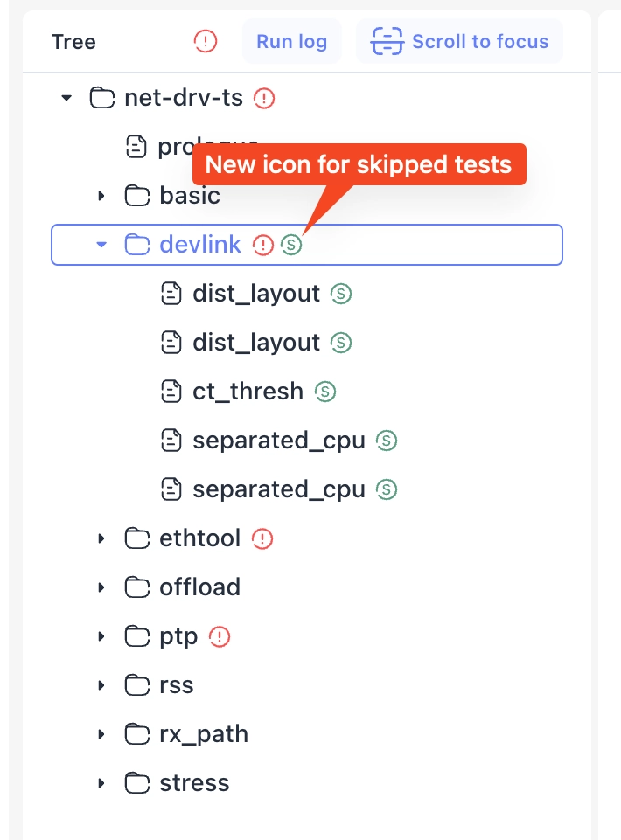Click the warning icon next to devlink
Viewport: 621px width, 840px height.
[263, 246]
